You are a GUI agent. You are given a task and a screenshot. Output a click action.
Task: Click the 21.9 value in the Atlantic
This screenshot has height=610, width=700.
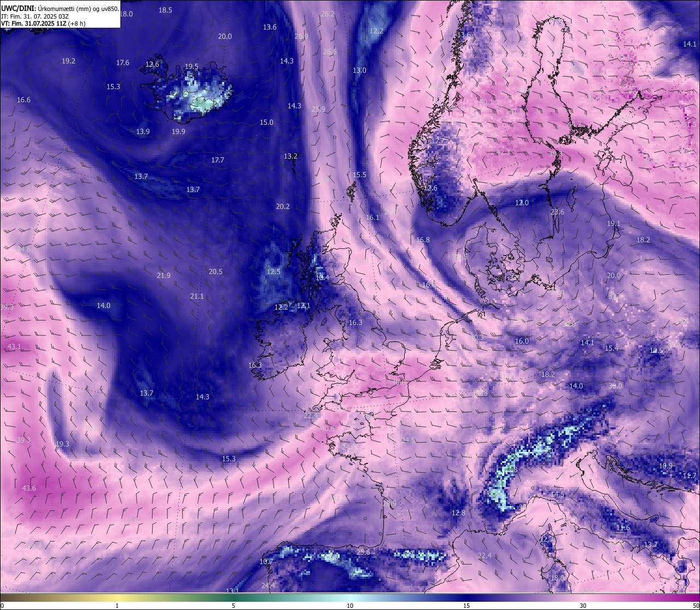pos(164,275)
